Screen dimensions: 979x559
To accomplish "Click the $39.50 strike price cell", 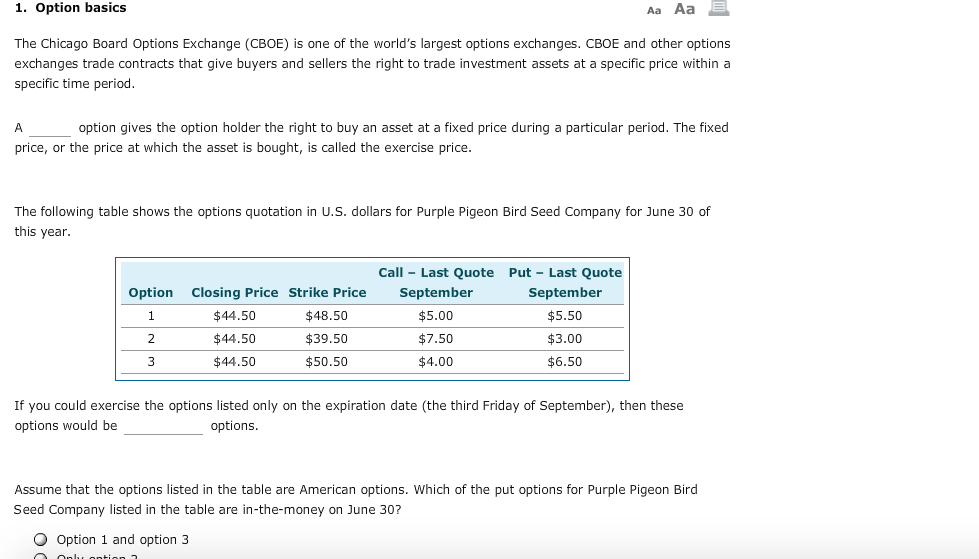I will click(327, 339).
